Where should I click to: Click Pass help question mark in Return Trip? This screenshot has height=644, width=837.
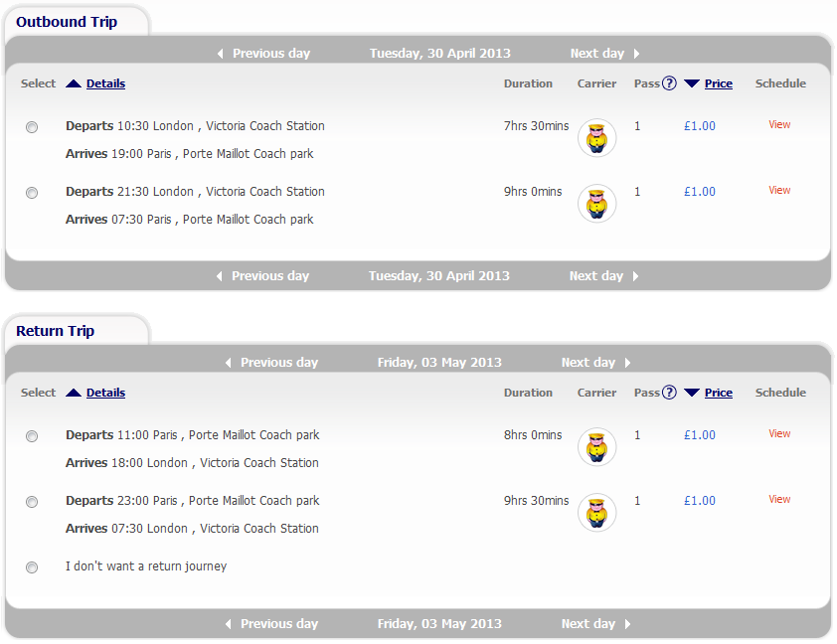click(x=669, y=393)
